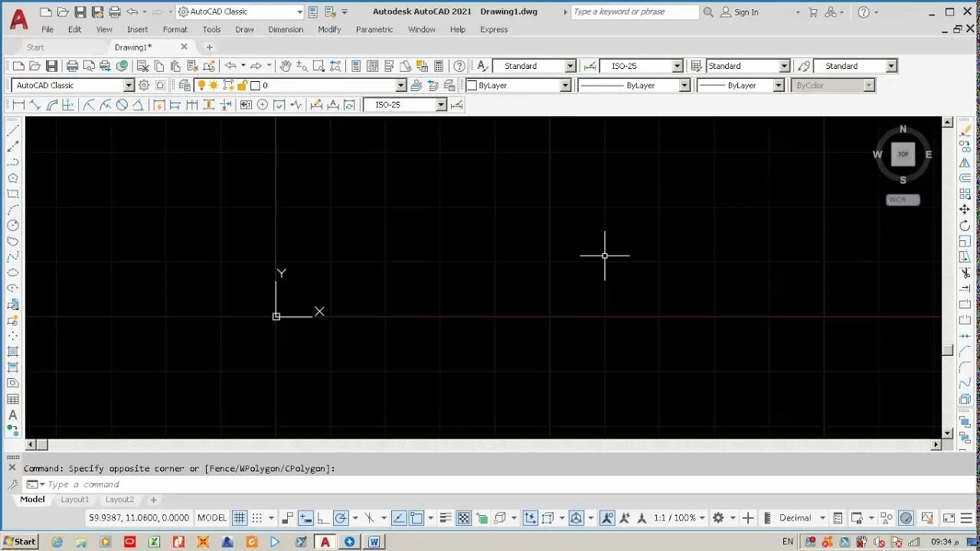Switch to the Start tab
The image size is (980, 551).
click(x=35, y=47)
